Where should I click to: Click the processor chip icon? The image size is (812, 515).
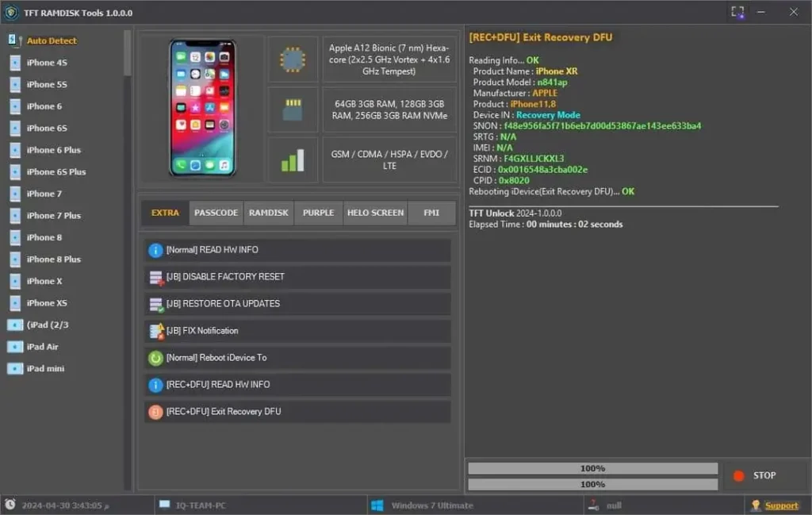[x=293, y=60]
